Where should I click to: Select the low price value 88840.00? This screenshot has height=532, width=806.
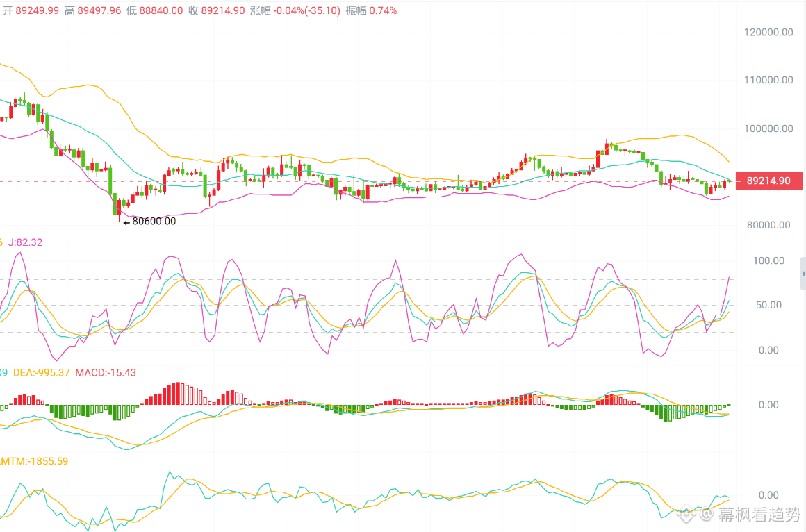click(x=161, y=11)
